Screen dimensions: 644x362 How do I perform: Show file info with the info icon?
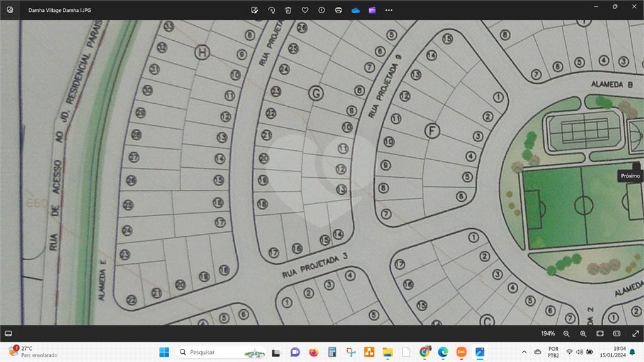coord(321,10)
